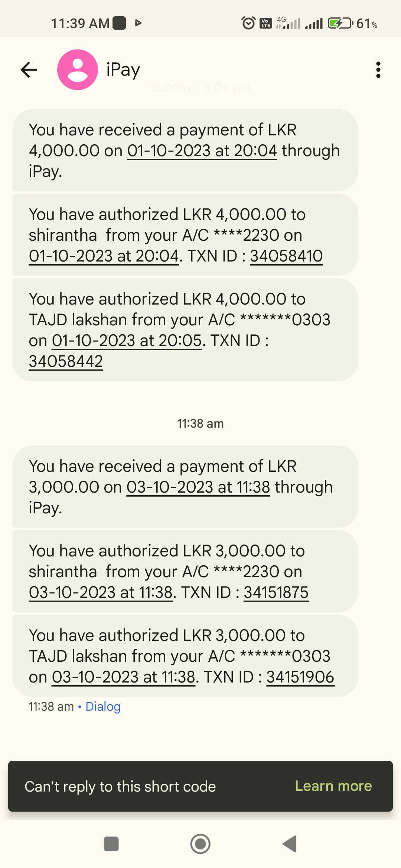
Task: Tap transaction ID 34151906 link
Action: coord(300,677)
